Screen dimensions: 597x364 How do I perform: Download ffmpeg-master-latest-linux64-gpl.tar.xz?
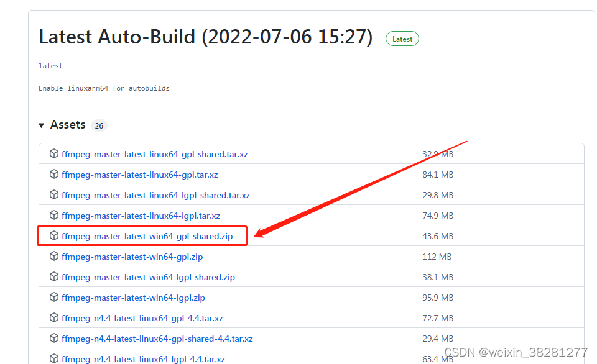(x=140, y=175)
